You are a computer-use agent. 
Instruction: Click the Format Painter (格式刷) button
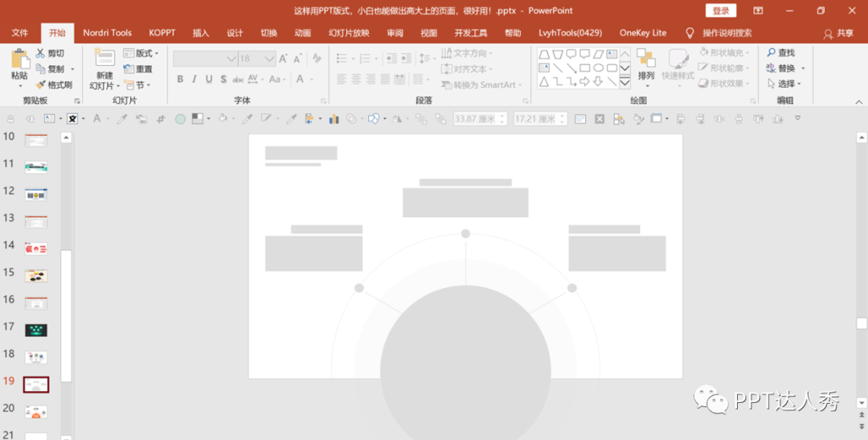coord(54,84)
